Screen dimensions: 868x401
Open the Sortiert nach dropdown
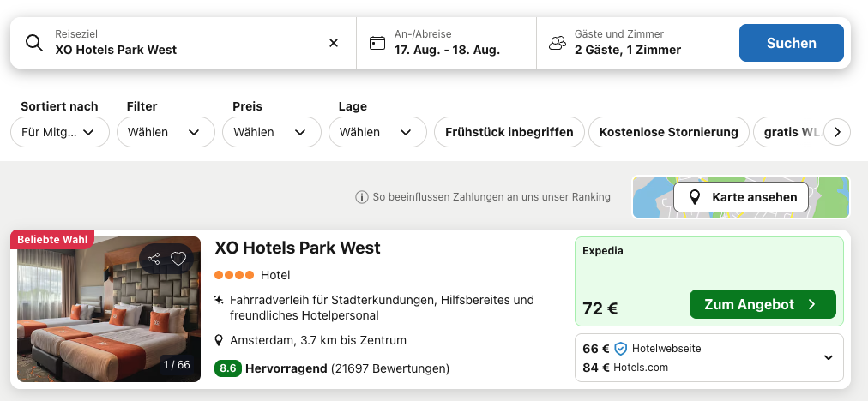tap(60, 132)
